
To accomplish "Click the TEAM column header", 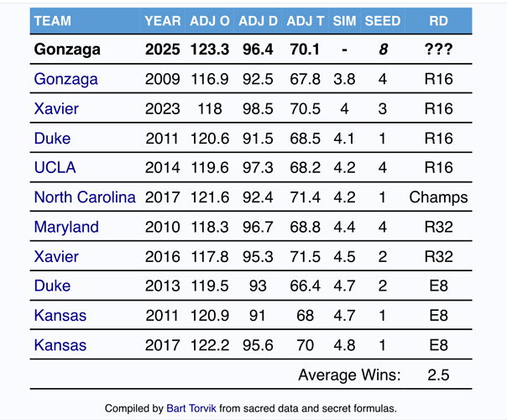I will [53, 20].
